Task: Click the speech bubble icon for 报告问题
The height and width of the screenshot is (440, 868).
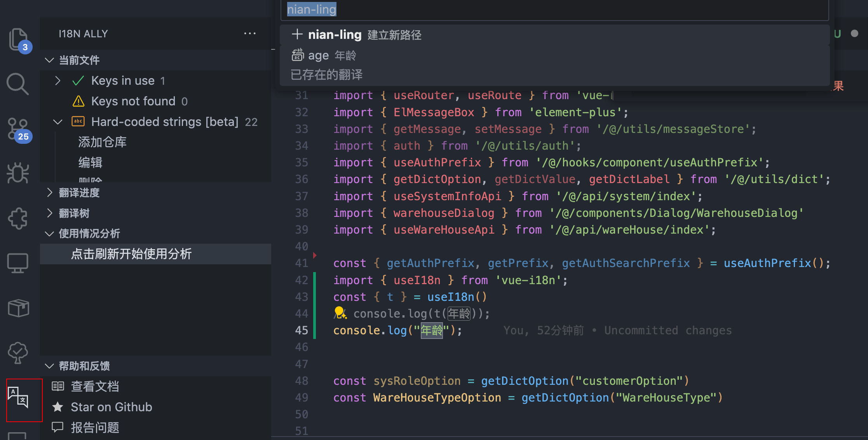Action: [58, 427]
